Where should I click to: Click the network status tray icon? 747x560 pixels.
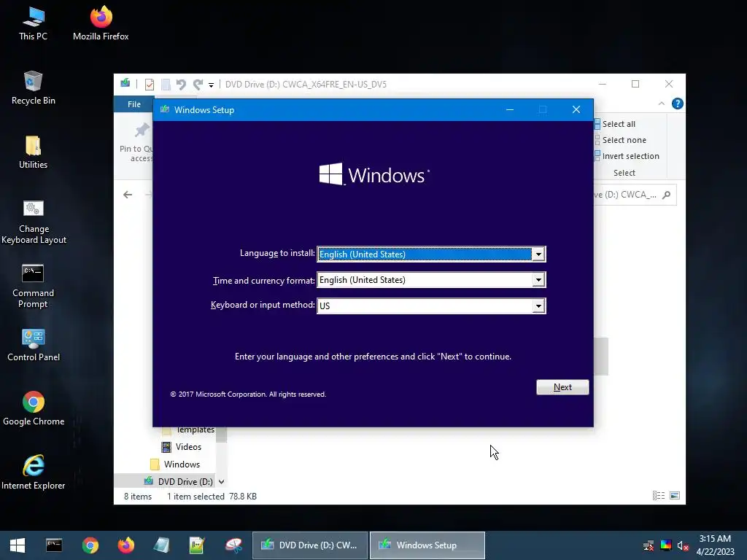click(649, 545)
